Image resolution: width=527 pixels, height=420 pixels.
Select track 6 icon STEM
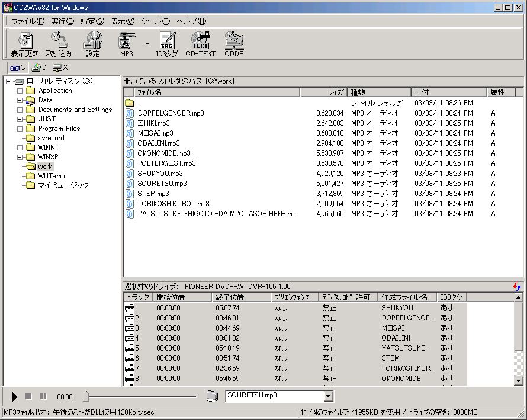coord(130,358)
